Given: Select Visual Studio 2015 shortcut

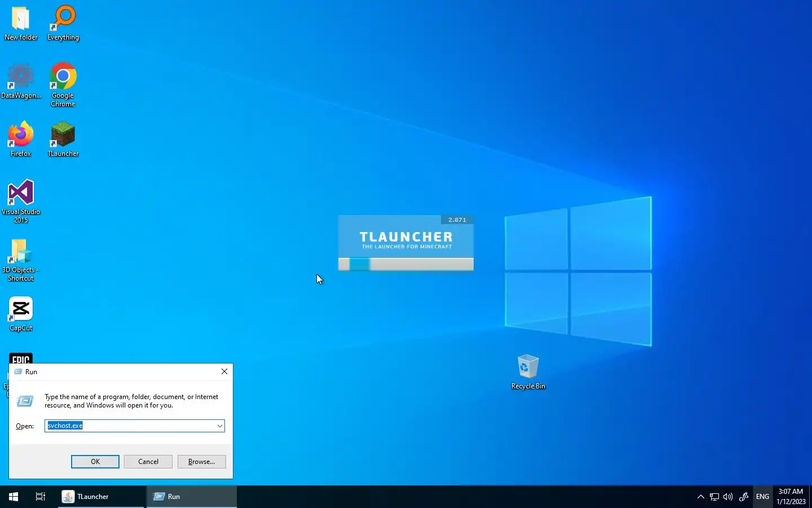Looking at the screenshot, I should [x=21, y=202].
